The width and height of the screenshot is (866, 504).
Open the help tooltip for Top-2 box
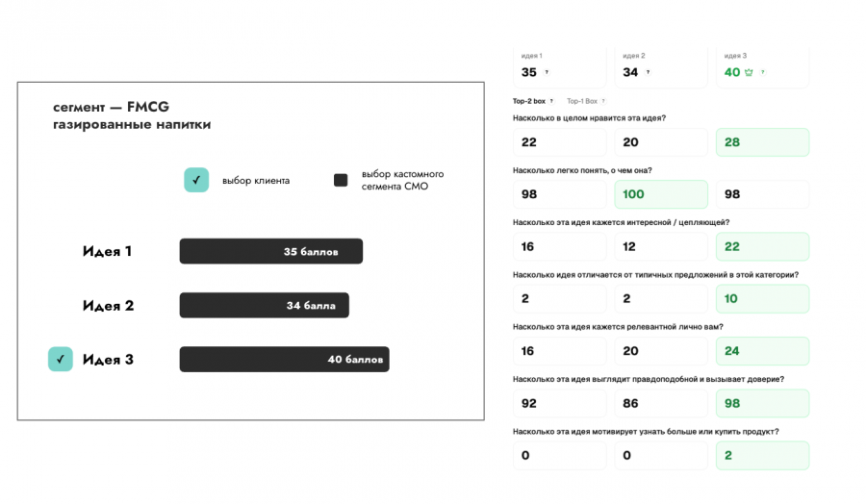pos(551,101)
